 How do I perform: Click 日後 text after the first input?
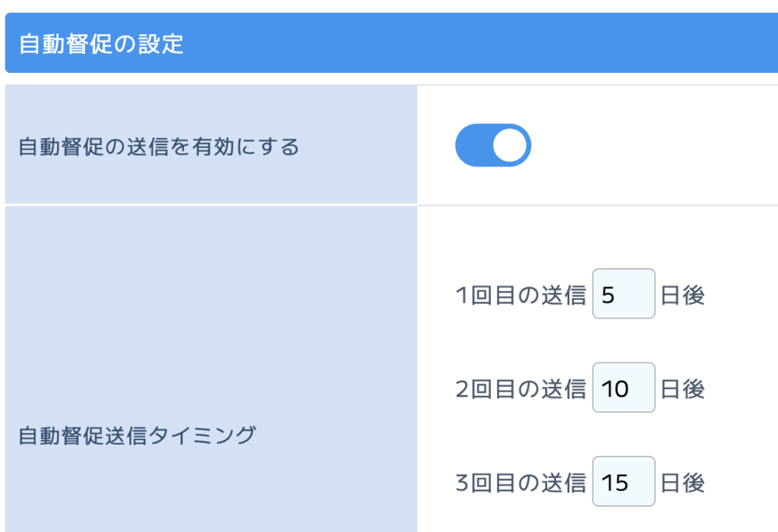[682, 295]
